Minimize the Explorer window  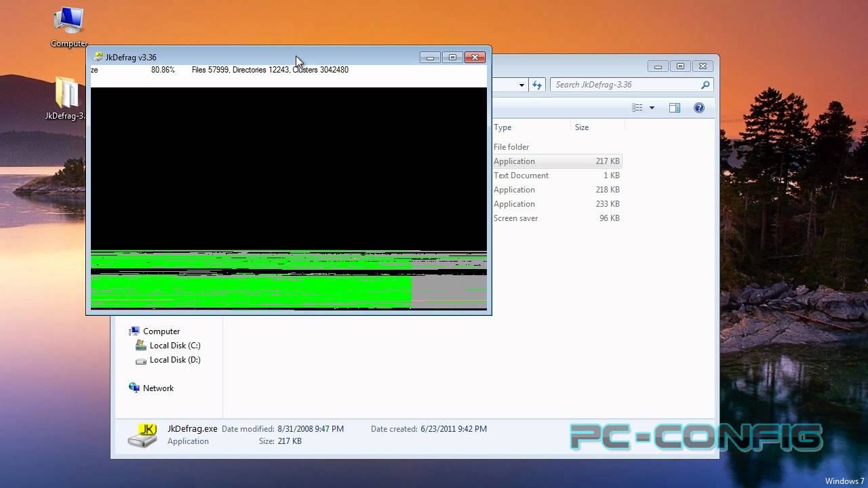(657, 66)
